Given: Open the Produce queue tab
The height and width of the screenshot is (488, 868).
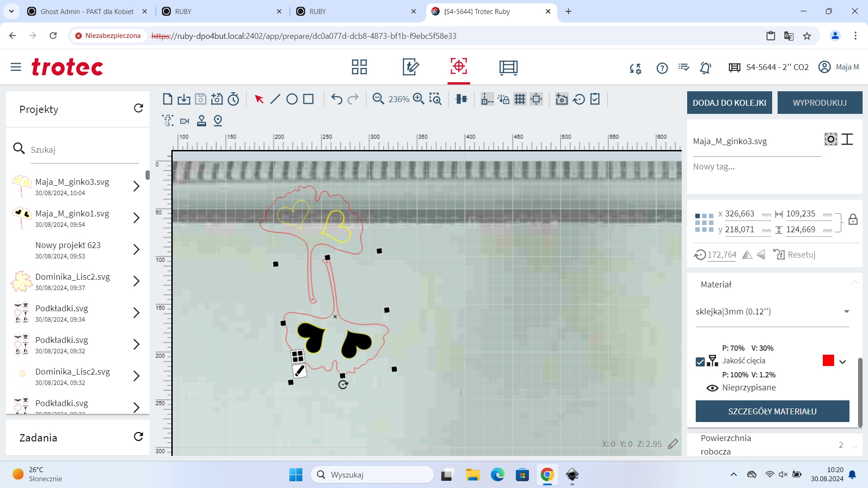Looking at the screenshot, I should 509,67.
